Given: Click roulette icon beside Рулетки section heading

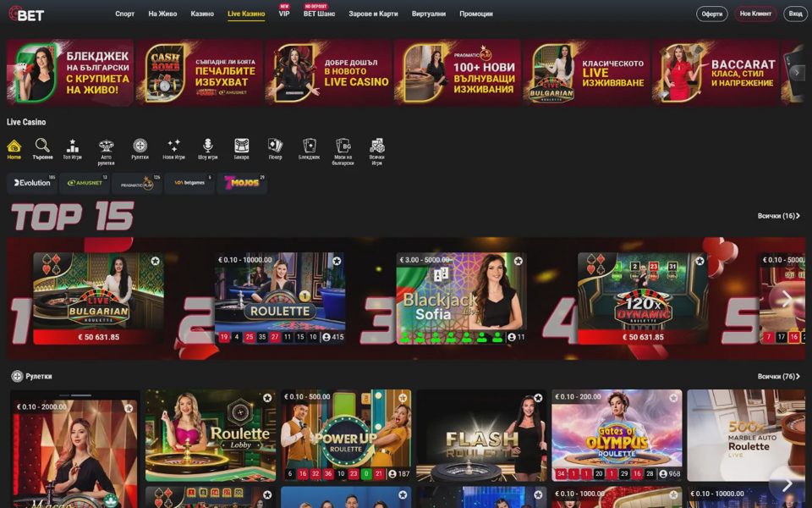Looking at the screenshot, I should pyautogui.click(x=17, y=376).
